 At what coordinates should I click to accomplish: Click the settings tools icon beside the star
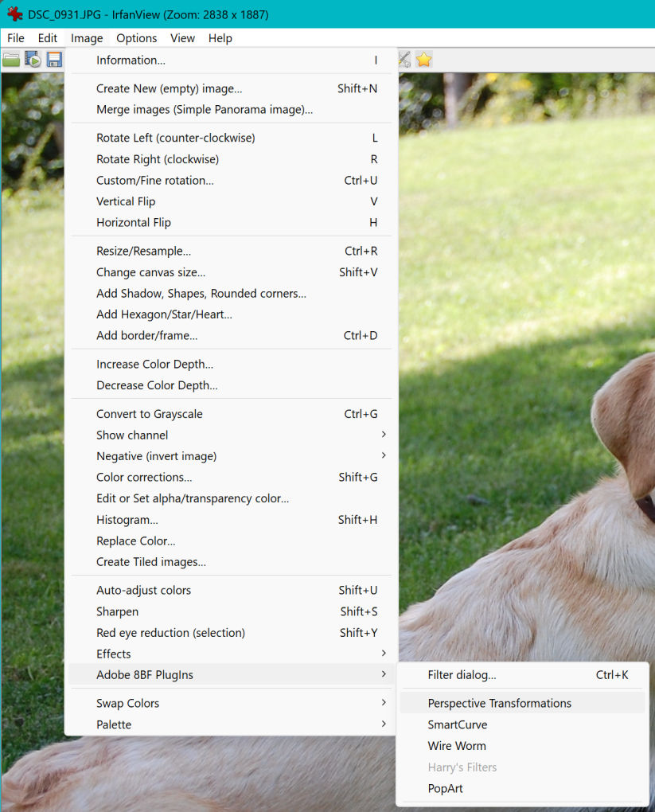(x=404, y=60)
